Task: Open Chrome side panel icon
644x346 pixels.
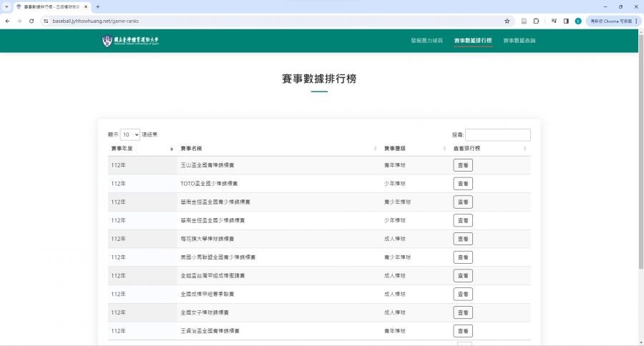Action: (565, 21)
